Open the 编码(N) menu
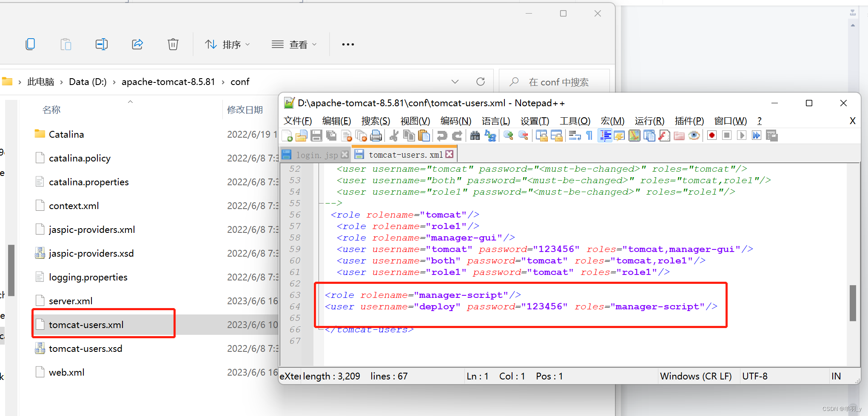 point(456,121)
